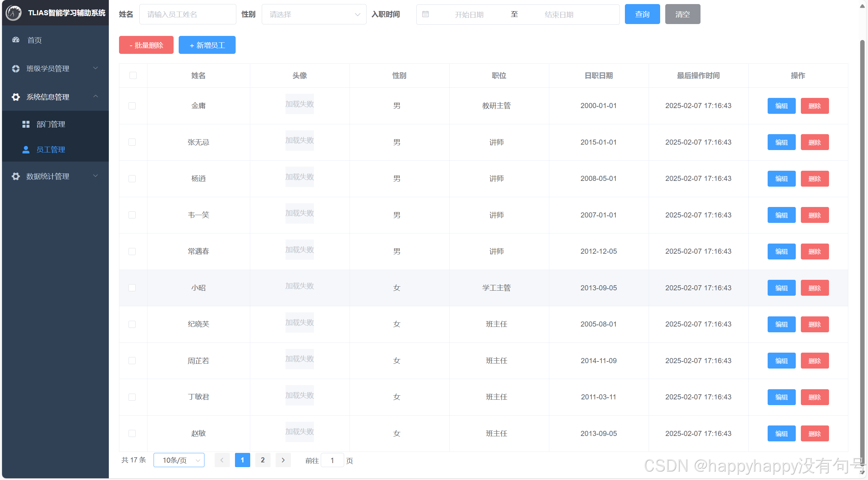868x480 pixels.
Task: Click the 新增员工 button
Action: pos(207,45)
